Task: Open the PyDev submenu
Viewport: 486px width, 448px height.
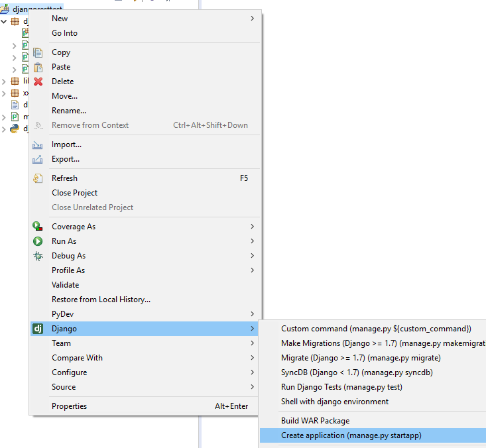Action: pyautogui.click(x=145, y=314)
